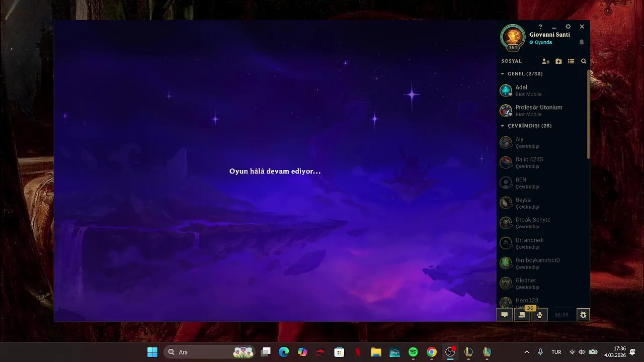Viewport: 644px width, 362px height.
Task: Launch Microsoft Edge from taskbar
Action: click(284, 352)
